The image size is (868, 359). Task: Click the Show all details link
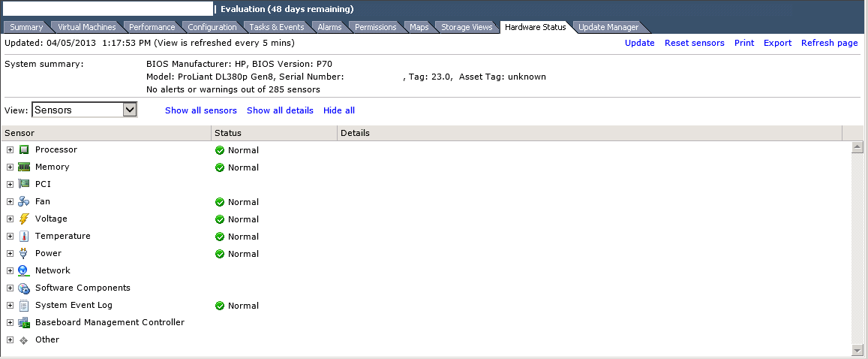click(x=280, y=110)
